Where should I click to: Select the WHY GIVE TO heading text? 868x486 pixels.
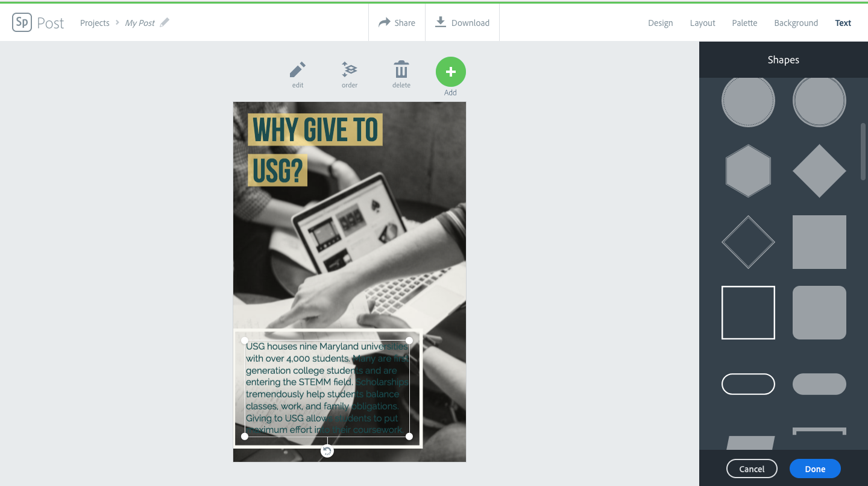315,130
